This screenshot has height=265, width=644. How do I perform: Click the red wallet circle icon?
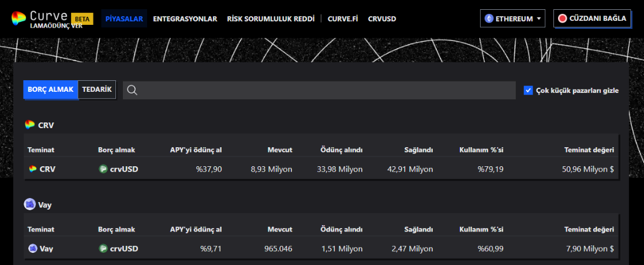[x=562, y=18]
